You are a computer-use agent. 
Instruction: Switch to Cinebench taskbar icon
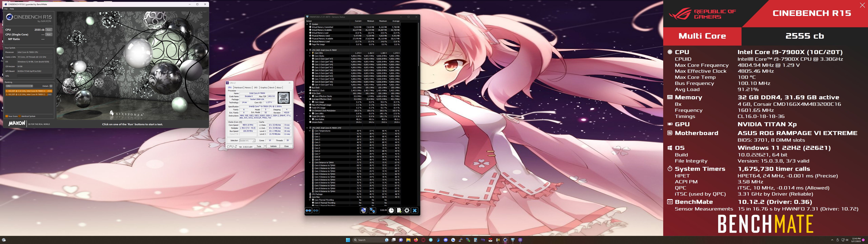(505, 240)
